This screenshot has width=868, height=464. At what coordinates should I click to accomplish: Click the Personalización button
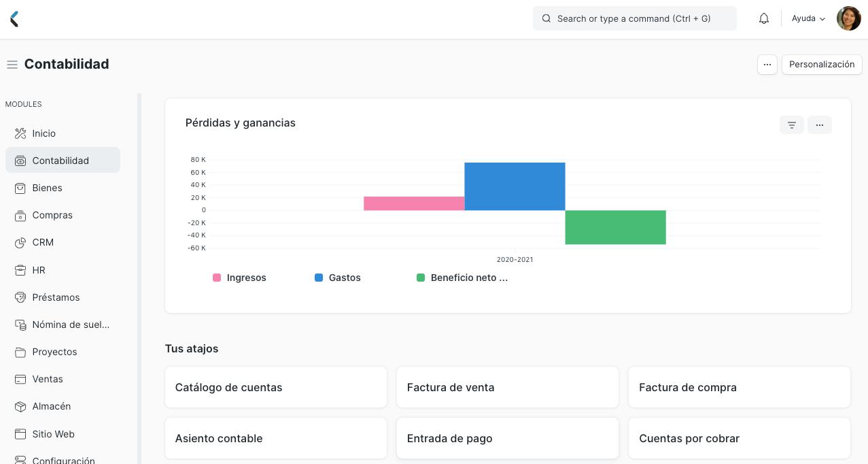822,65
